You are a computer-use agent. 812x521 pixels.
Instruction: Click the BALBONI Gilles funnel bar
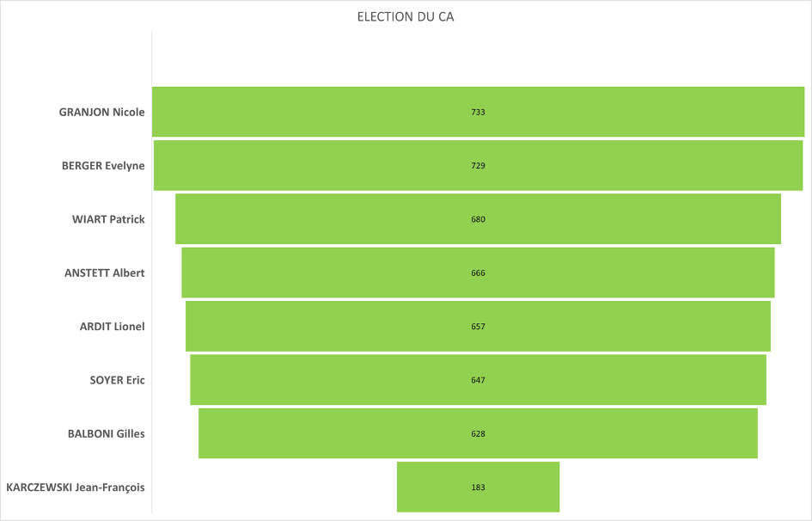[344, 433]
